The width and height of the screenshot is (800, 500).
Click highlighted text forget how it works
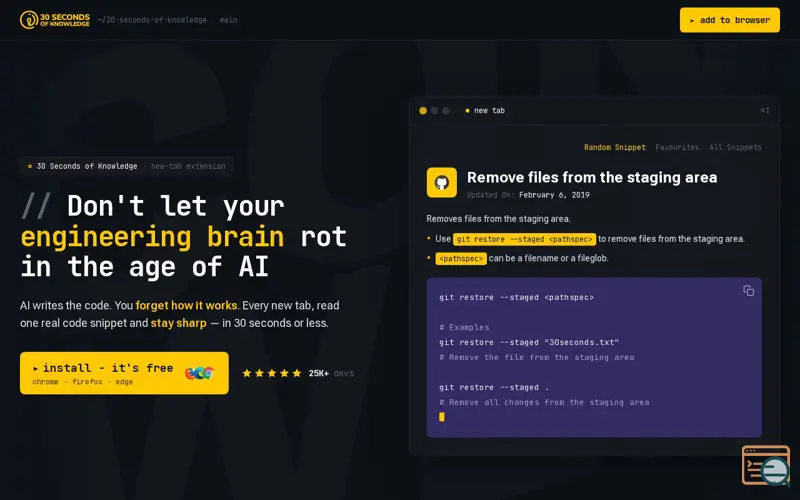tap(186, 306)
